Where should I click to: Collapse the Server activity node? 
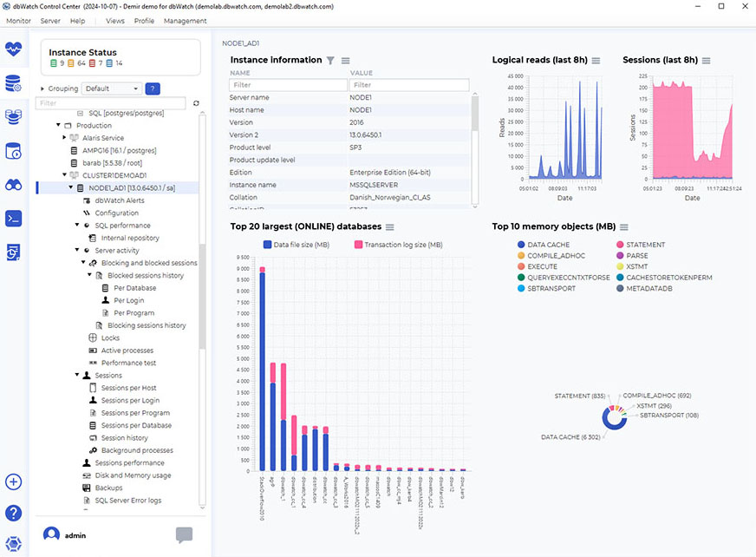pos(77,250)
